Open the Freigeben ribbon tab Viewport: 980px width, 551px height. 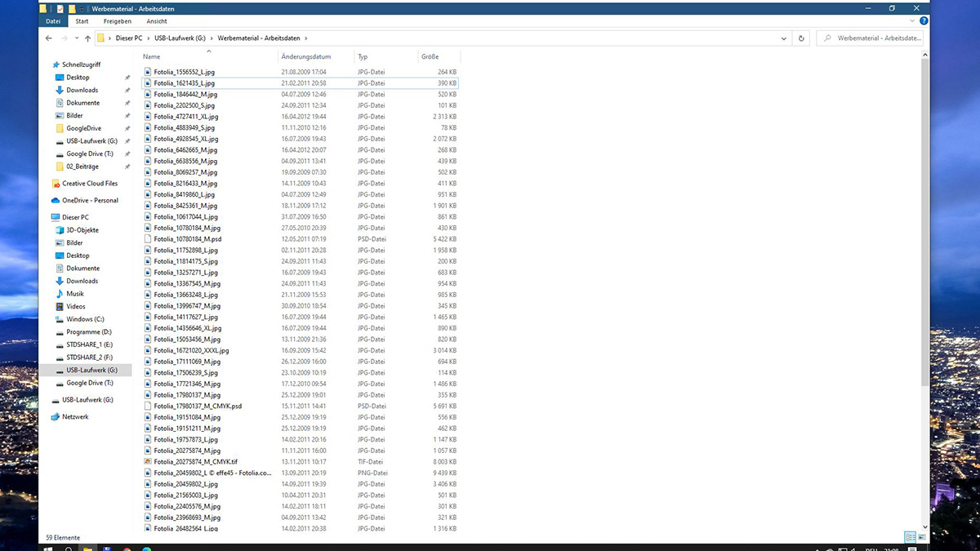point(118,21)
